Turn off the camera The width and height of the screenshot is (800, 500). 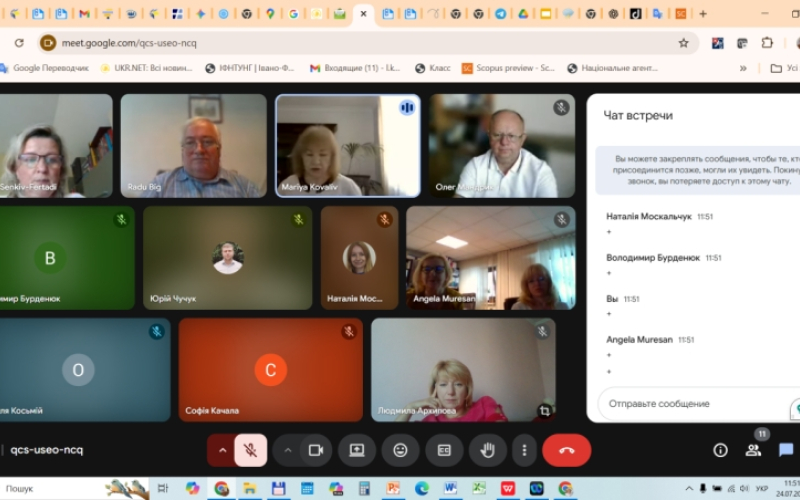click(316, 450)
